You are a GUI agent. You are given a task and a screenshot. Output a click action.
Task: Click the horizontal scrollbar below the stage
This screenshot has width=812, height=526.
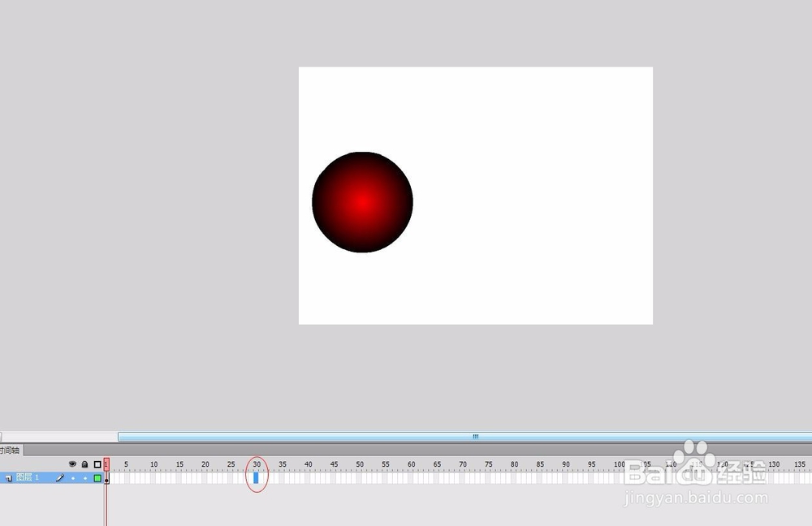(x=465, y=437)
